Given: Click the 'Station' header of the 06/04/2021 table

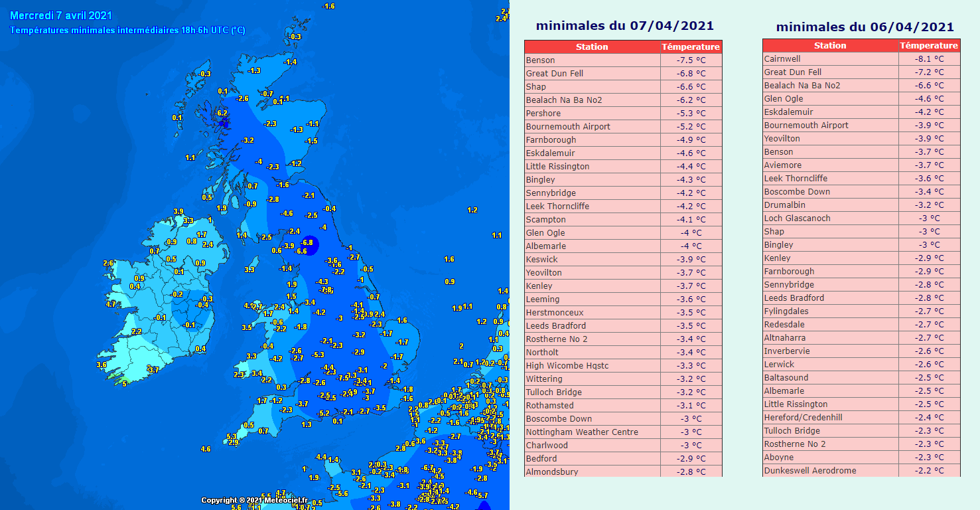Looking at the screenshot, I should coord(831,45).
